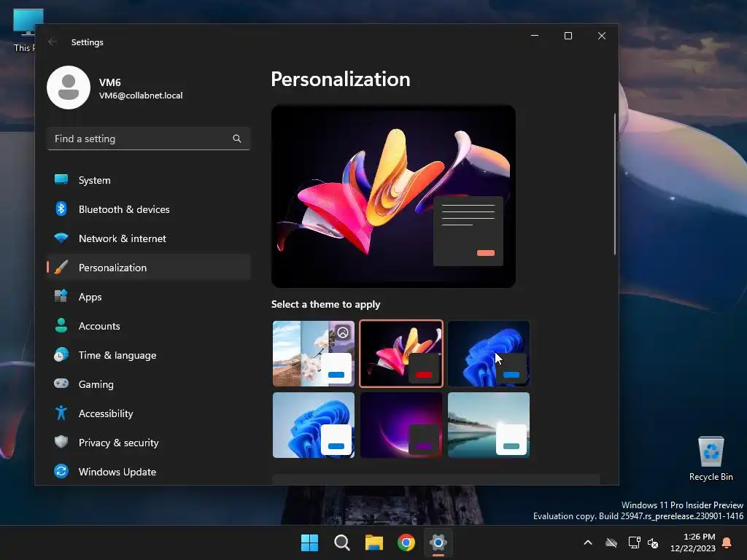747x560 pixels.
Task: Click the Gaming controller icon
Action: click(x=61, y=384)
